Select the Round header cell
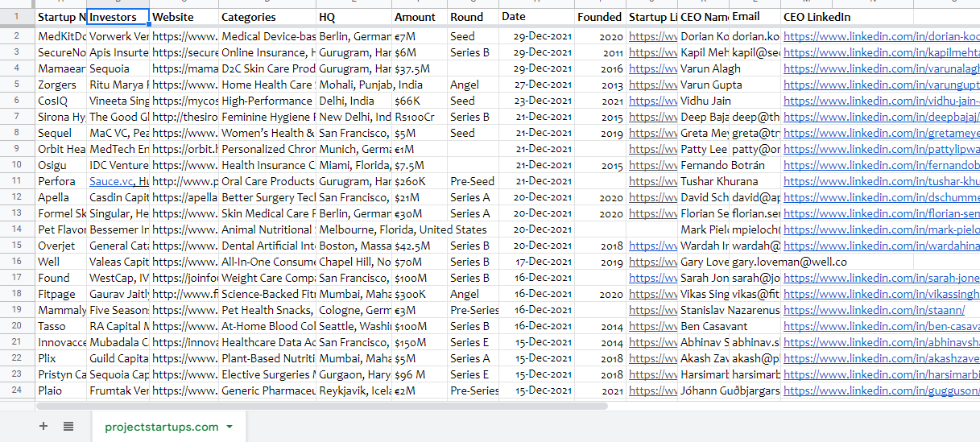This screenshot has width=980, height=442. coord(473,17)
